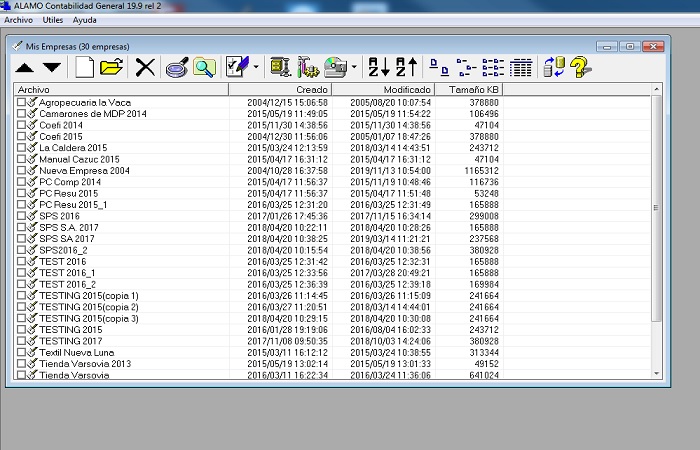Delete selected company with the X icon
Viewport: 700px width, 450px height.
tap(145, 67)
